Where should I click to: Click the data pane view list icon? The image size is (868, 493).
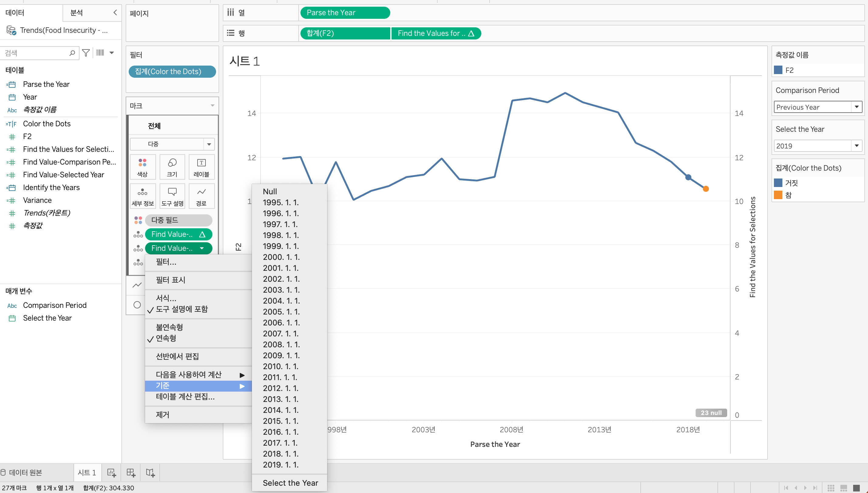(x=100, y=53)
